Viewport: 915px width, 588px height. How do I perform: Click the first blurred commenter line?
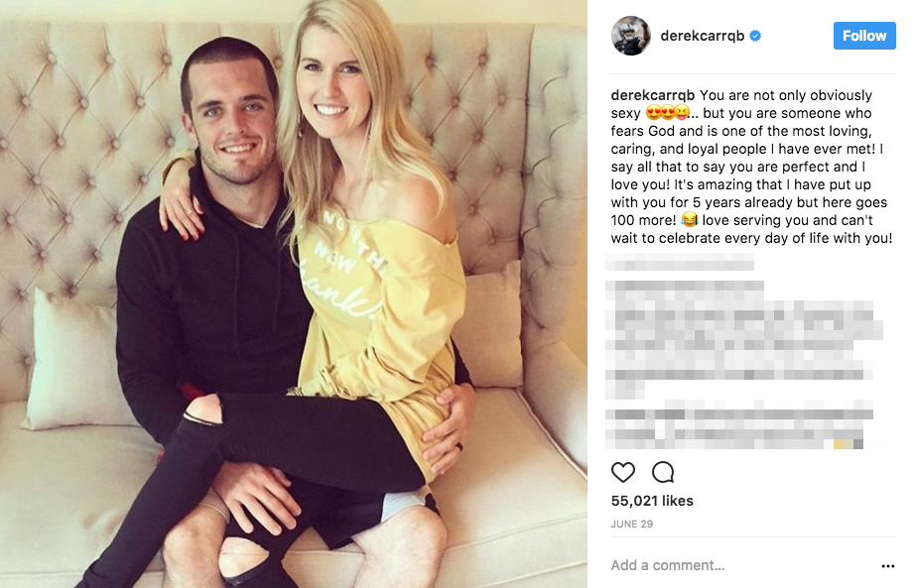click(x=680, y=262)
